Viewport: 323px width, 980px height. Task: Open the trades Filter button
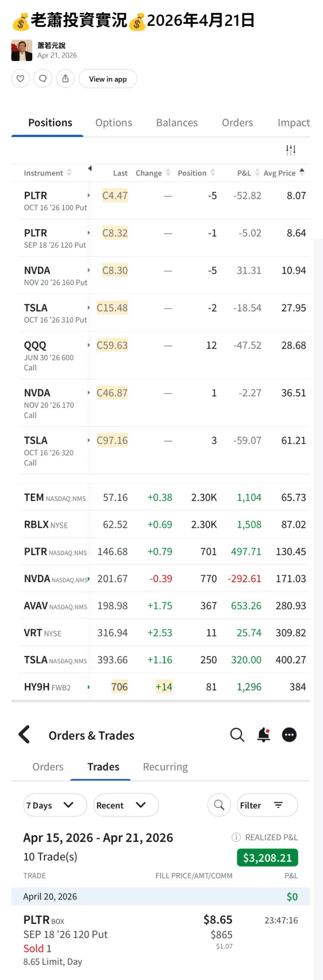(267, 805)
